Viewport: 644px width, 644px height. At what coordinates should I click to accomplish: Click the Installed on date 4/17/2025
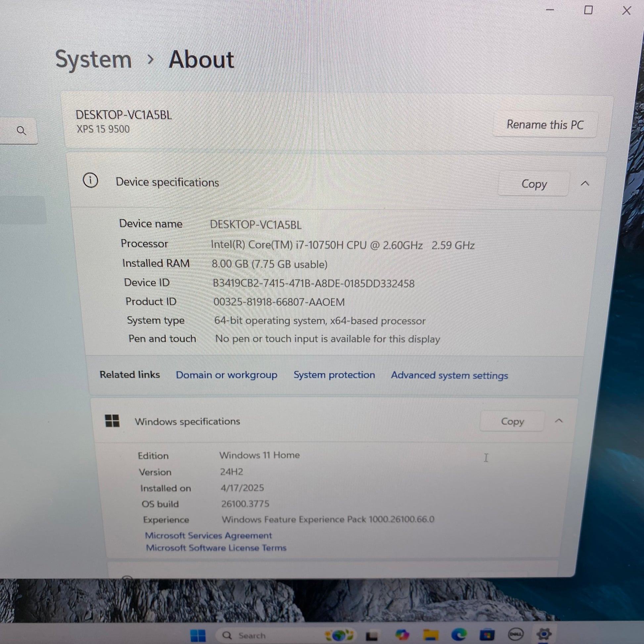(242, 488)
